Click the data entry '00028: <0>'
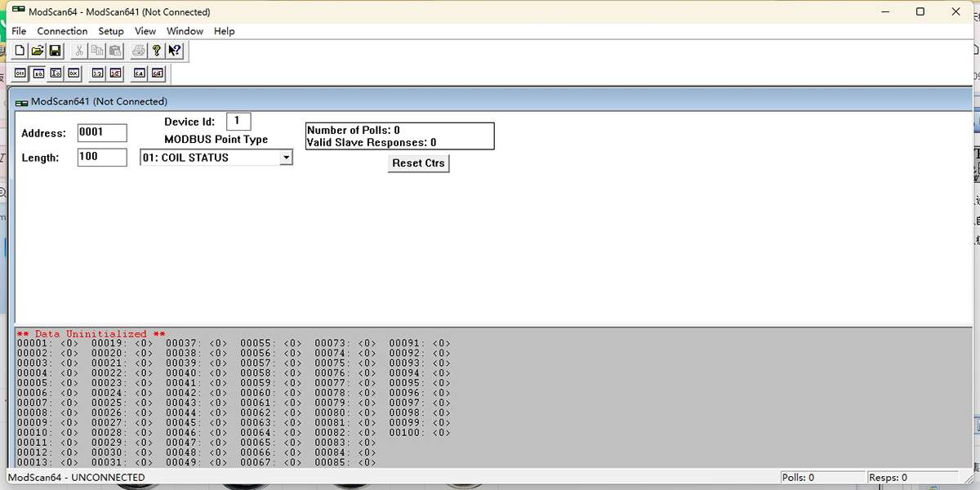This screenshot has width=980, height=490. pos(122,433)
